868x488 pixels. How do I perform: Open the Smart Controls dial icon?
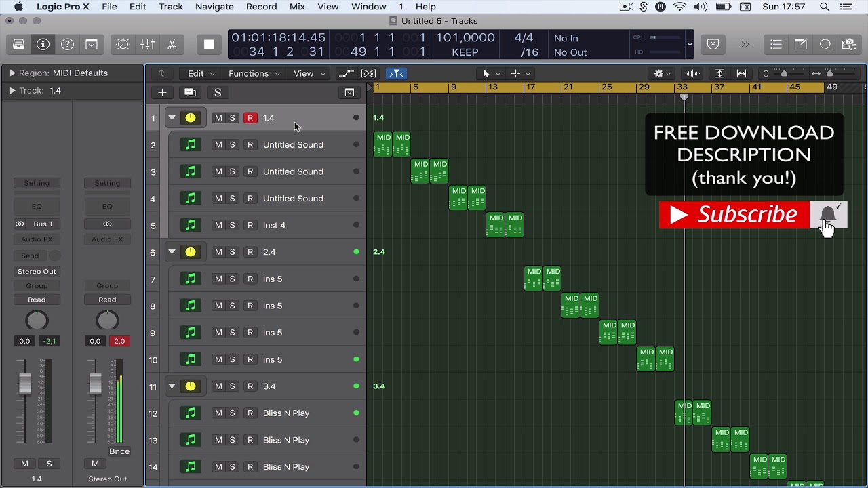coord(123,45)
